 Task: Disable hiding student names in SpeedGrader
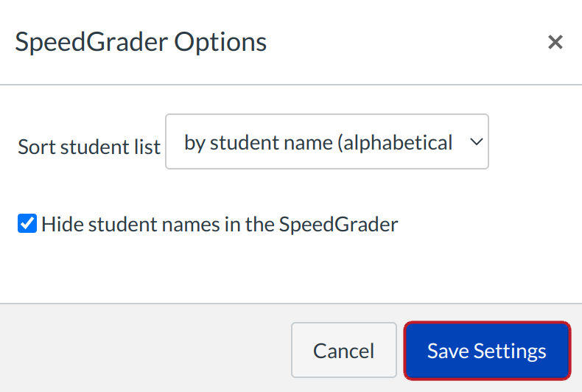coord(27,224)
